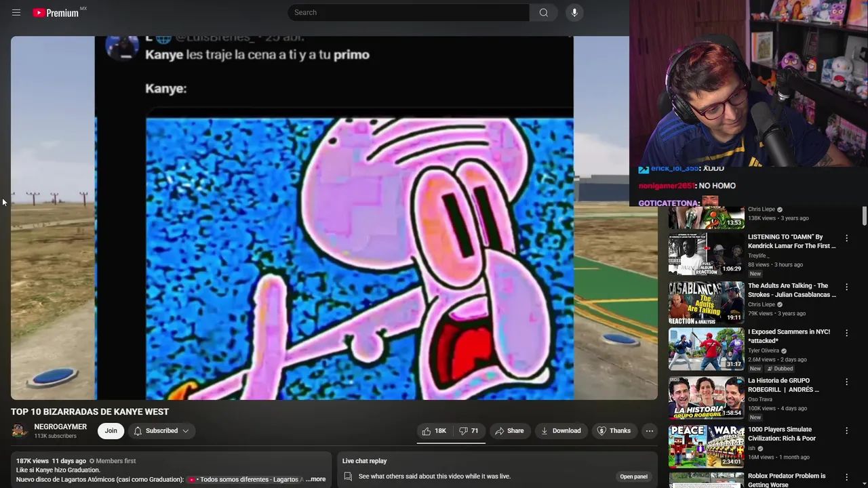The height and width of the screenshot is (488, 868).
Task: Open options menu for Roblox Predator Problem video
Action: click(846, 477)
